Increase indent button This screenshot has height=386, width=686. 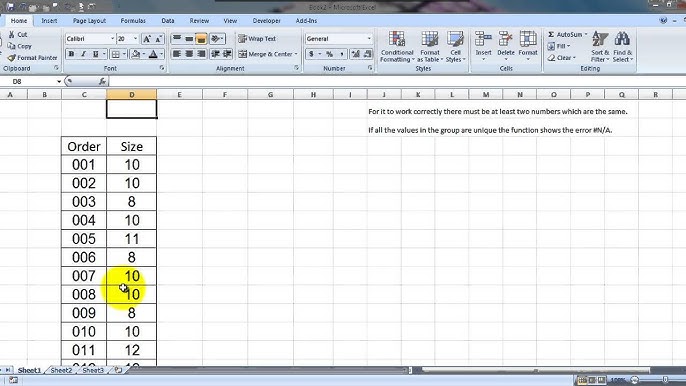(228, 54)
